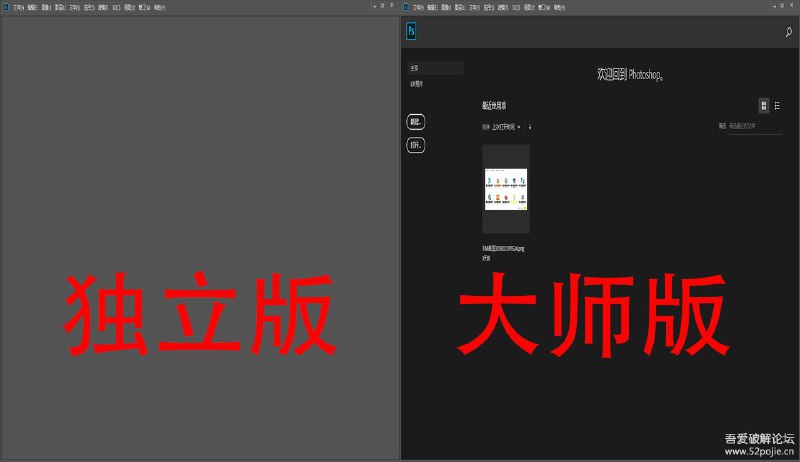The image size is (800, 462).
Task: Open 选择 menu in the 大师版 window
Action: (489, 8)
